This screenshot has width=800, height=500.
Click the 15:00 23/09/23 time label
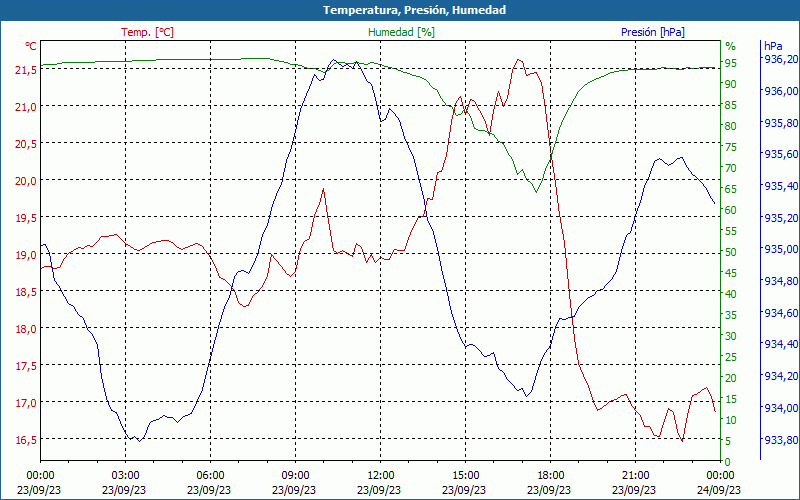pyautogui.click(x=464, y=483)
